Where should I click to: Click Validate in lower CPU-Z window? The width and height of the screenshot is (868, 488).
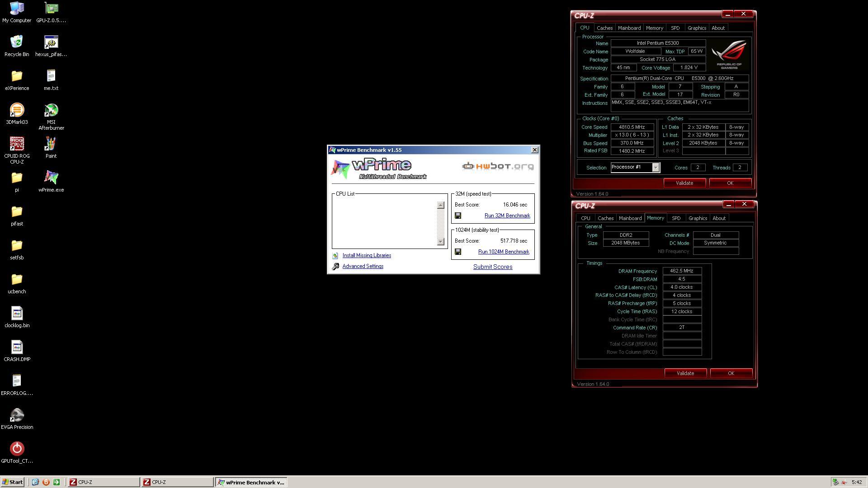685,373
